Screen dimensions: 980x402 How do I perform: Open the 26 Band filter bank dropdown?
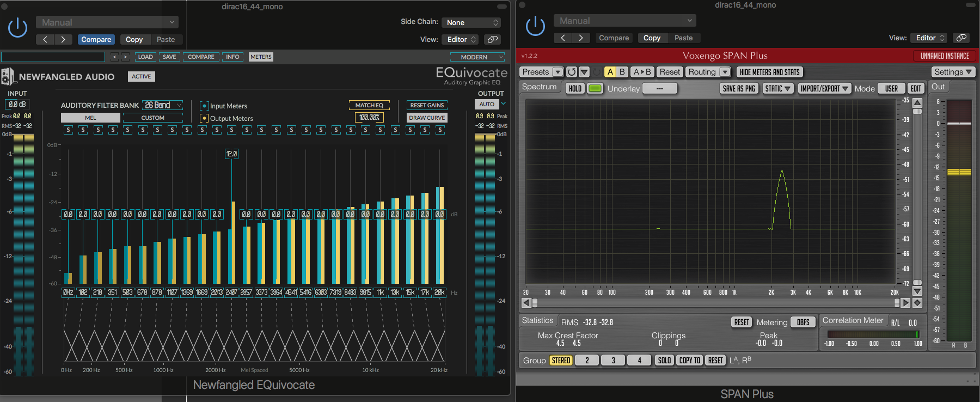(x=162, y=105)
